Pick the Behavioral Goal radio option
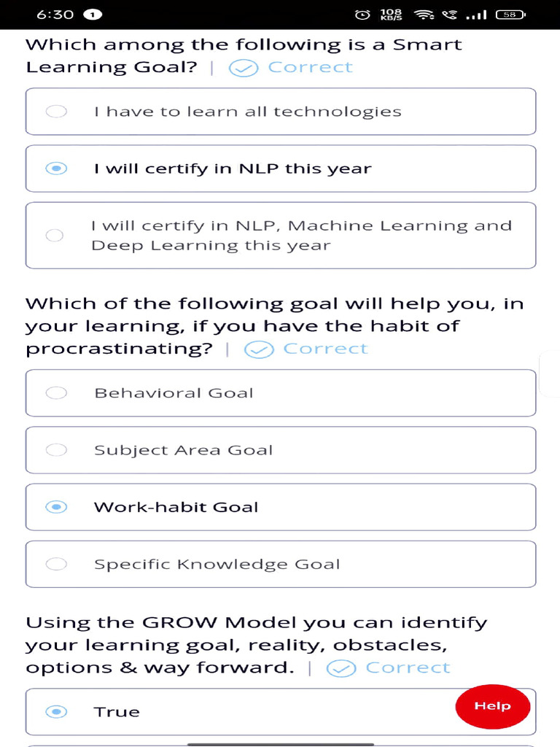560x747 pixels. 56,392
